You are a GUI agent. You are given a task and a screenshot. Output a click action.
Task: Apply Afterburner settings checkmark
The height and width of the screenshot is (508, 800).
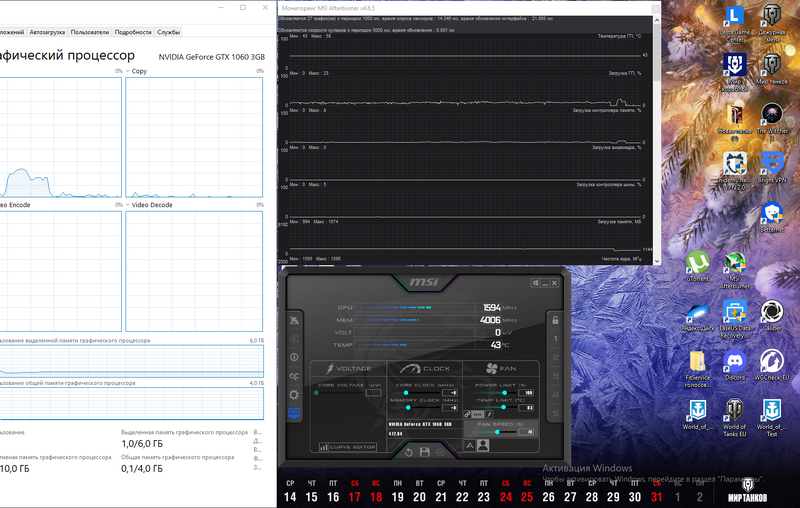tap(440, 452)
